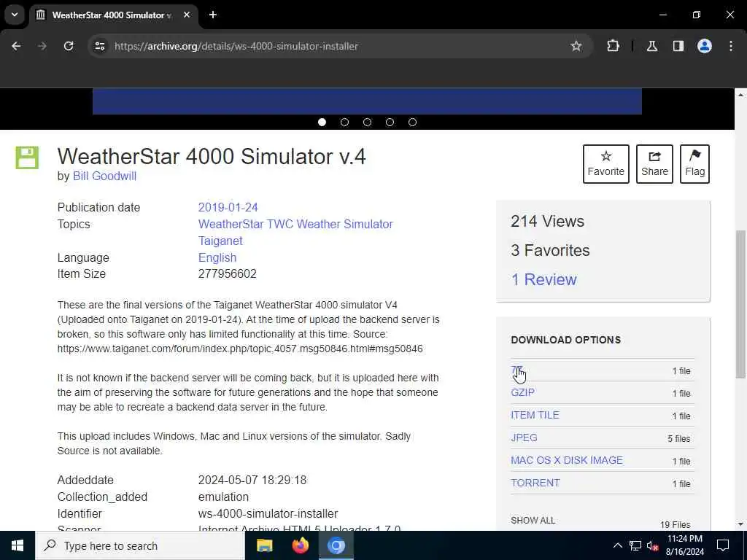Flag this item
The height and width of the screenshot is (560, 747).
(694, 164)
